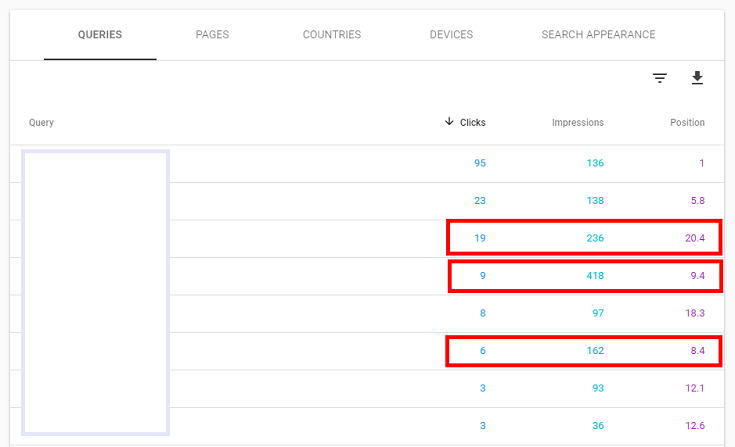Select the 236 impressions value
This screenshot has height=447, width=735.
click(x=595, y=238)
